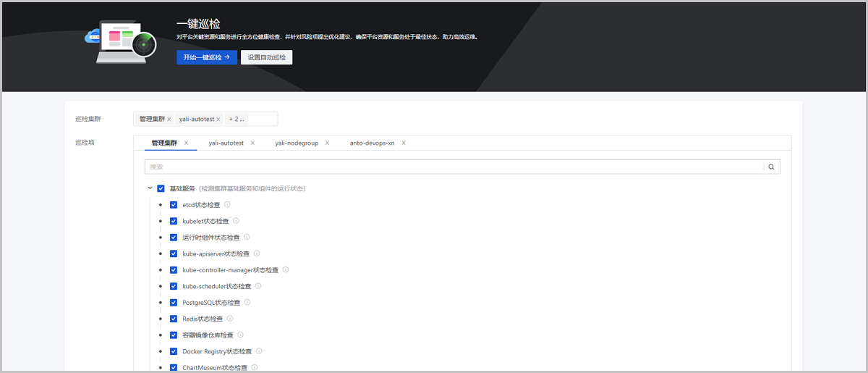Image resolution: width=868 pixels, height=373 pixels.
Task: Click info icon beside etcd状态检查
Action: click(x=227, y=205)
